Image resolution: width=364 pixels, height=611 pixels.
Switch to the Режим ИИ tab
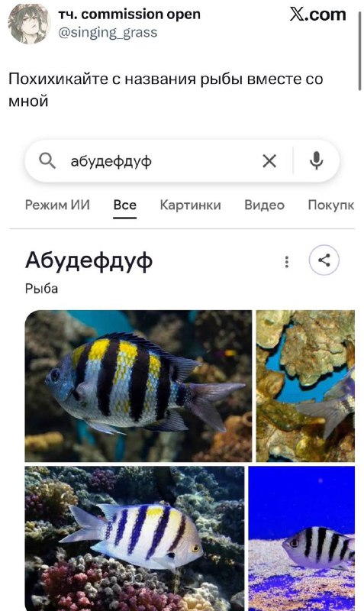click(57, 205)
